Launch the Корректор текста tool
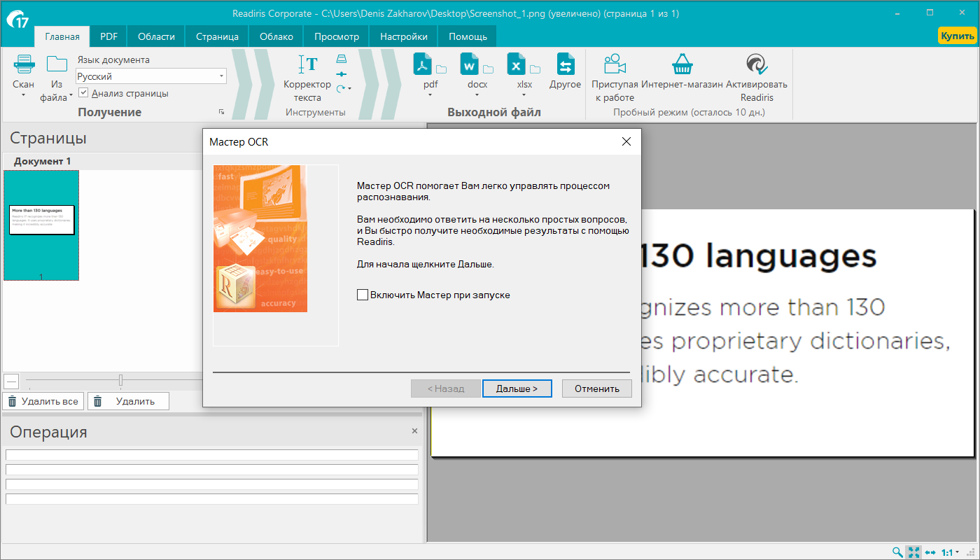Image resolution: width=980 pixels, height=560 pixels. [307, 64]
